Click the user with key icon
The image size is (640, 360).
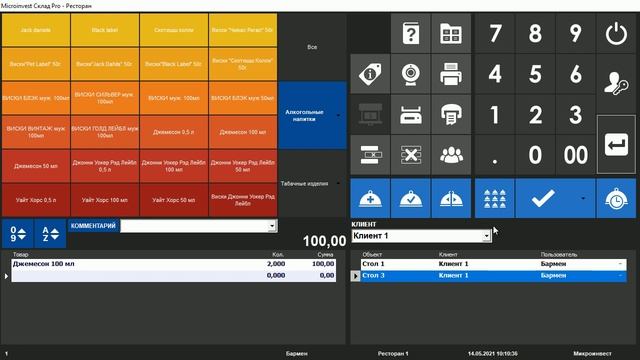[616, 84]
